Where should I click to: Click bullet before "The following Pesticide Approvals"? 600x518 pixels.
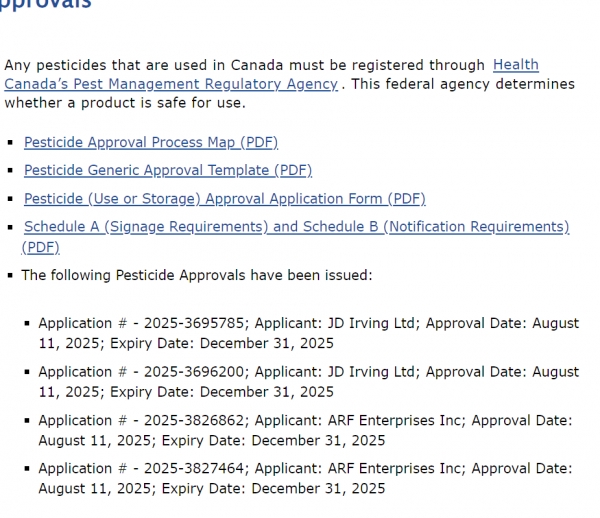point(11,275)
